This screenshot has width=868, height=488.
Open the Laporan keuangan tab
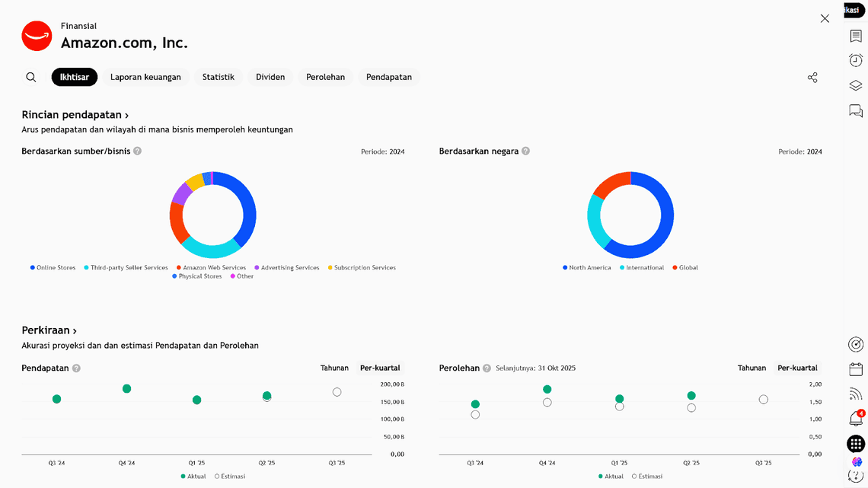(145, 77)
